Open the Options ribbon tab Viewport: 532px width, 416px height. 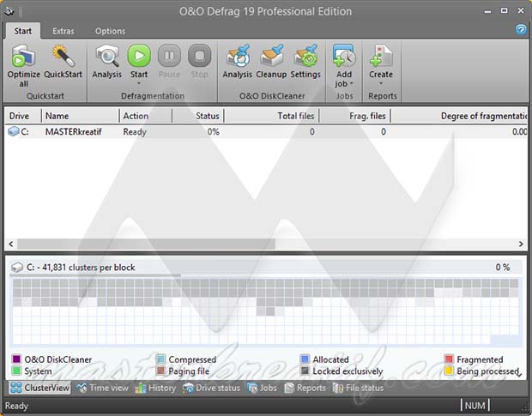110,31
